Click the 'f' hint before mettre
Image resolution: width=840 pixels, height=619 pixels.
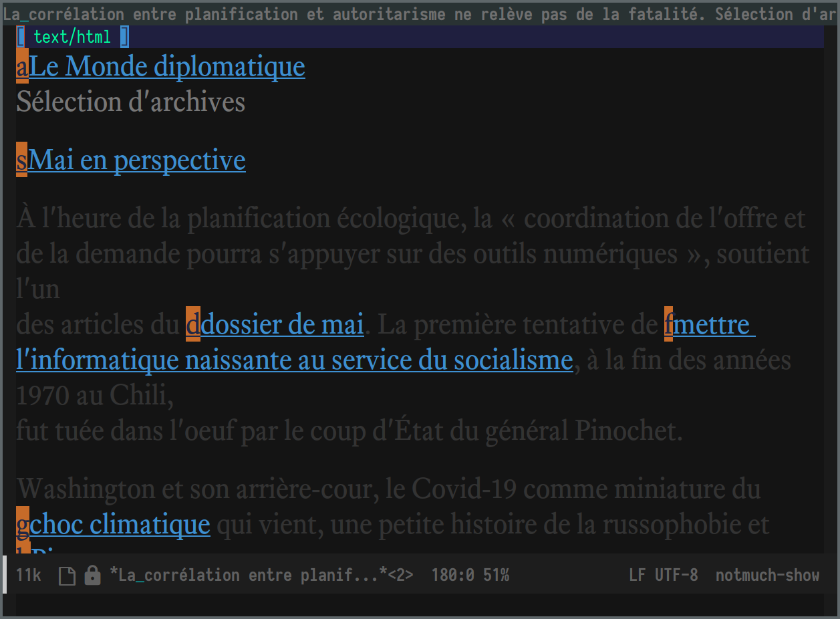pos(668,324)
